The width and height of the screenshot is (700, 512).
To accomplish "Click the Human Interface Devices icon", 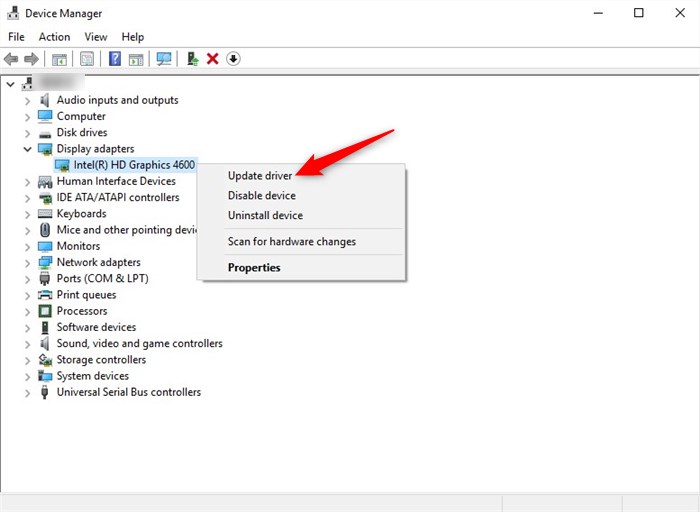I will pos(45,181).
